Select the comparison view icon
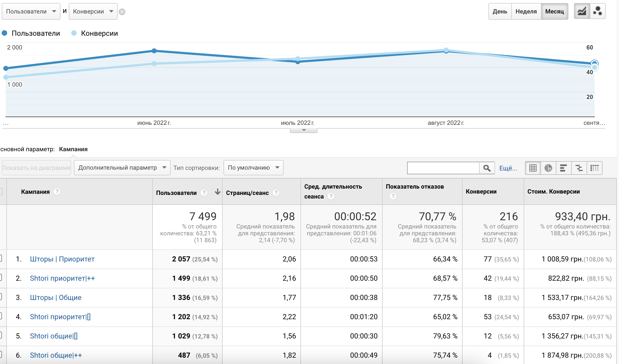Viewport: 619px width, 364px height. point(579,168)
